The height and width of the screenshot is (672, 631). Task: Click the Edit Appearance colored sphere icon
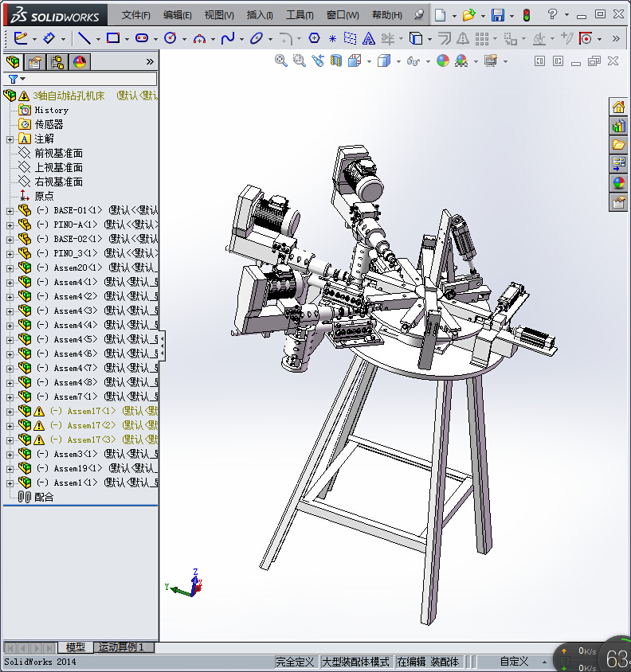point(443,61)
